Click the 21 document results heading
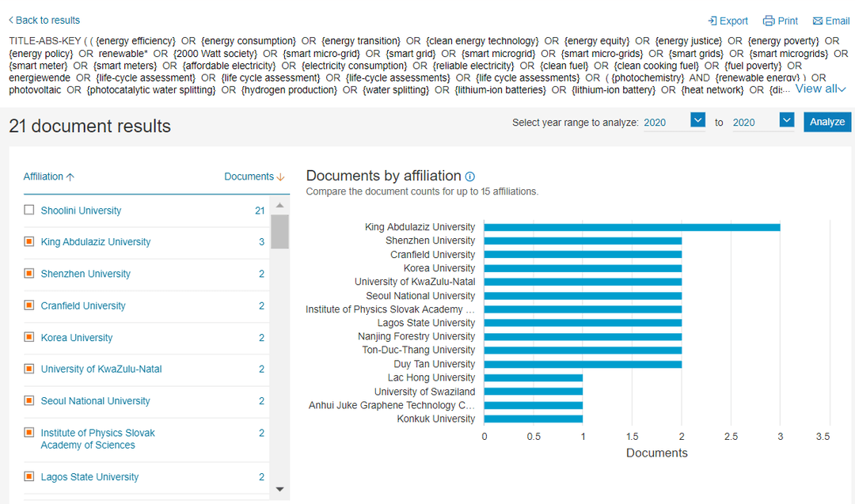855x504 pixels. (x=90, y=126)
